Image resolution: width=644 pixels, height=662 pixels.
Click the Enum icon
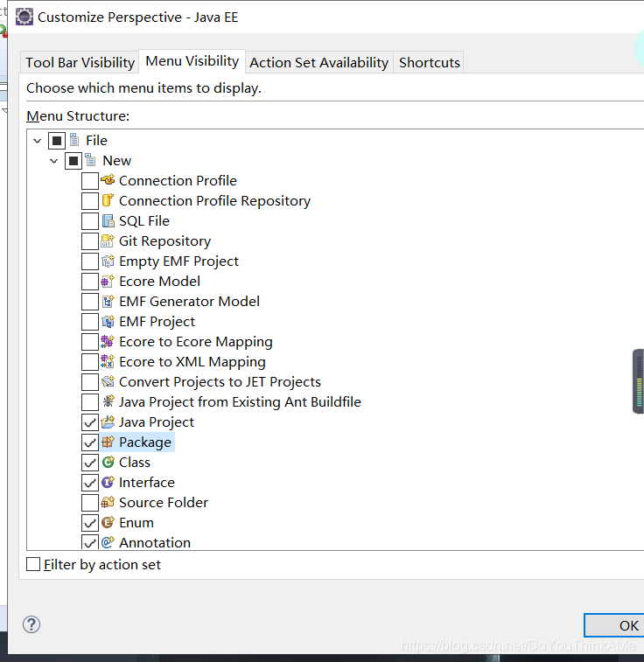(x=108, y=522)
